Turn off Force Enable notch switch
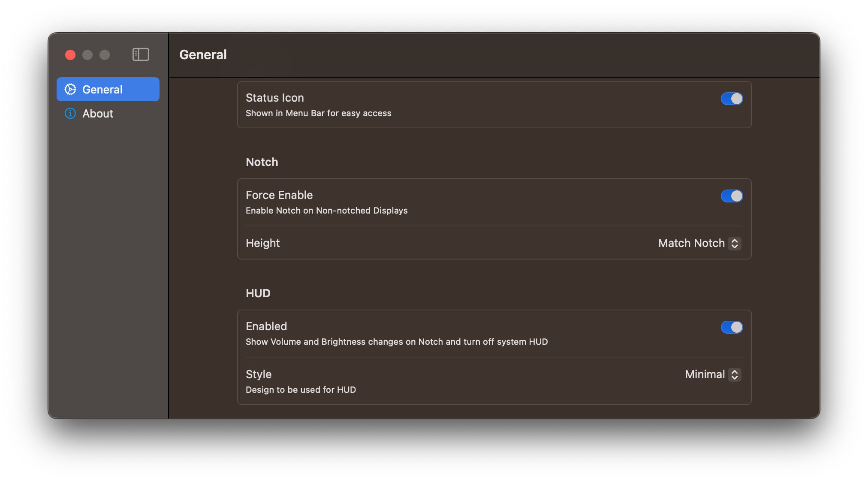 pos(732,196)
